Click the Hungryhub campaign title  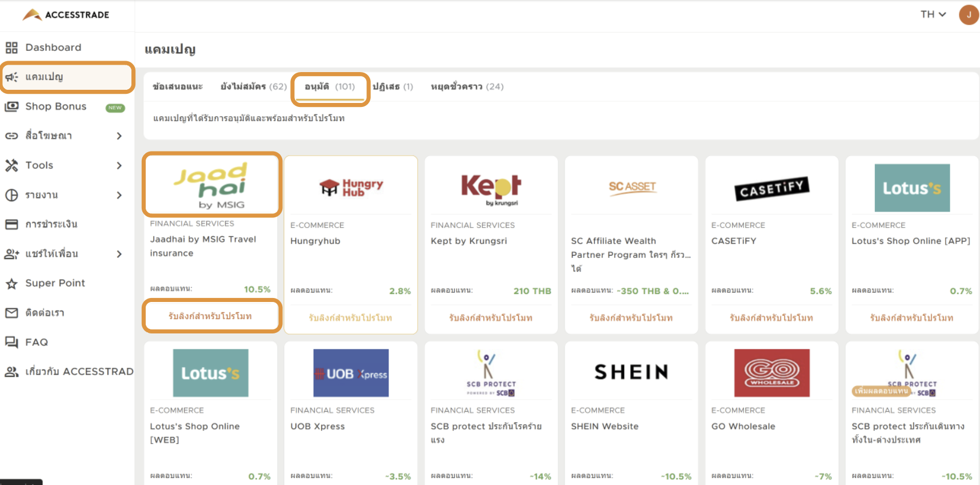pyautogui.click(x=315, y=241)
